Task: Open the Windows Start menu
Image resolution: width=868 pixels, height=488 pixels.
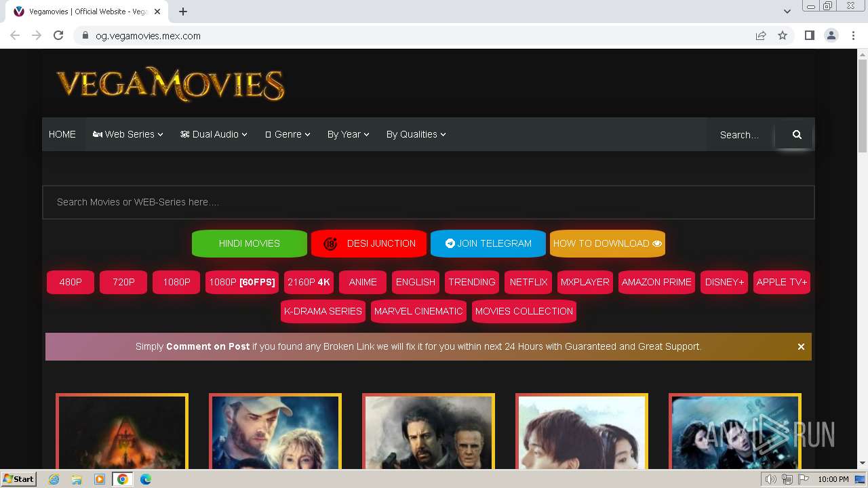Action: 19,479
